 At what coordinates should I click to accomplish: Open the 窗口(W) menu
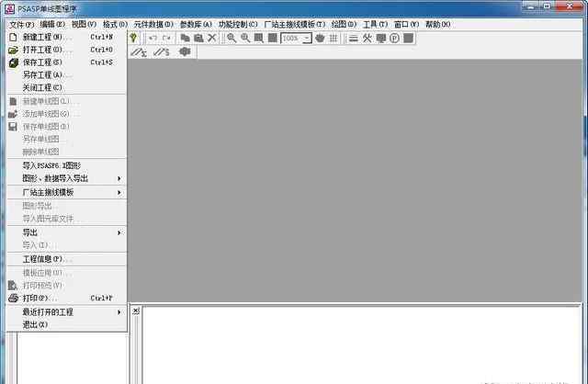pyautogui.click(x=406, y=25)
